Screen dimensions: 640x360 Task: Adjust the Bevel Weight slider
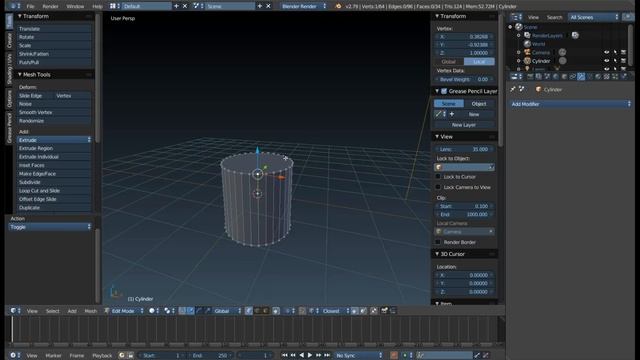[464, 79]
